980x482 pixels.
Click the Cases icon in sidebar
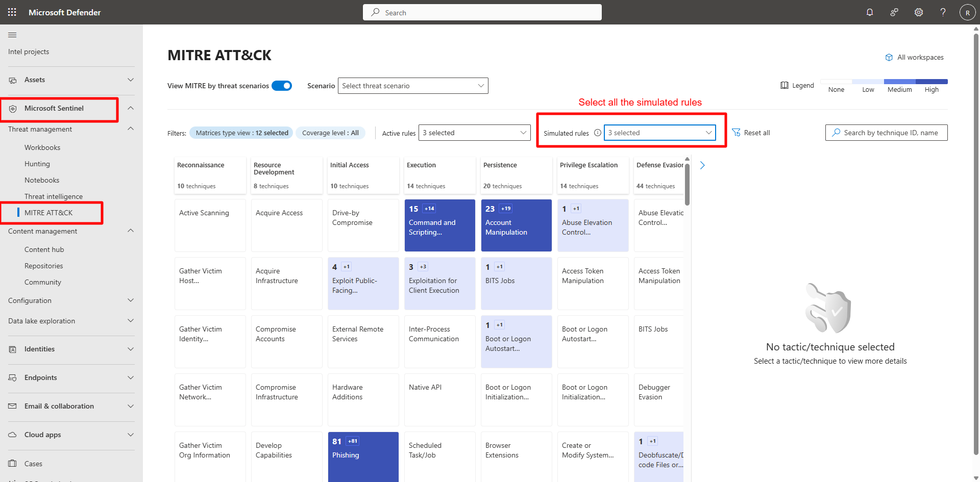(x=13, y=464)
